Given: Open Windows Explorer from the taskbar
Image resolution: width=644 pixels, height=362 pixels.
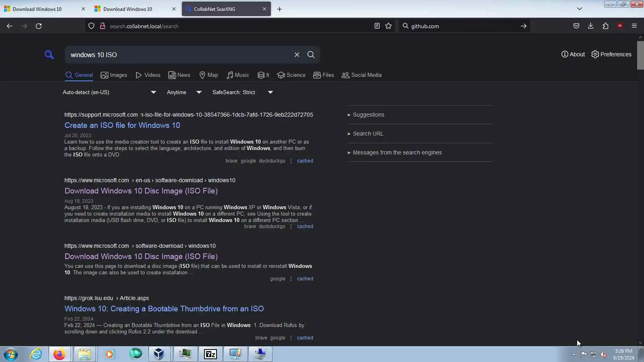Looking at the screenshot, I should (x=85, y=354).
